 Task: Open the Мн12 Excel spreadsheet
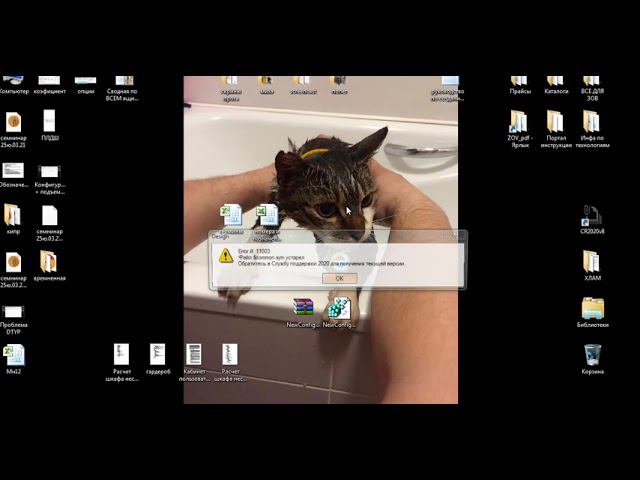click(13, 359)
